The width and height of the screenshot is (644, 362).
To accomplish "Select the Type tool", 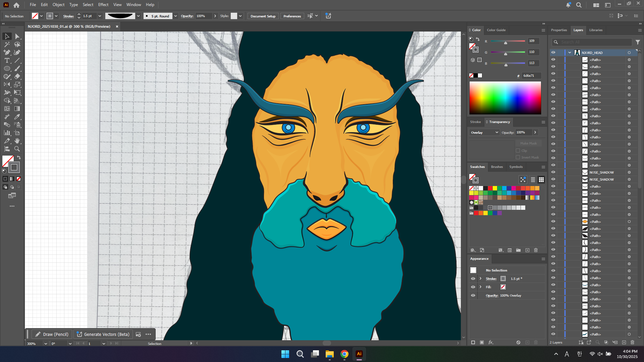I will pos(7,60).
